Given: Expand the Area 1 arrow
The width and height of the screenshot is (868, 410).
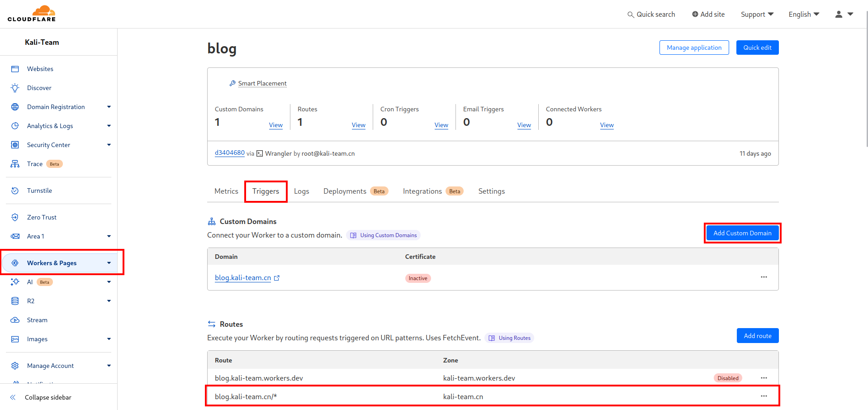Looking at the screenshot, I should coord(109,236).
